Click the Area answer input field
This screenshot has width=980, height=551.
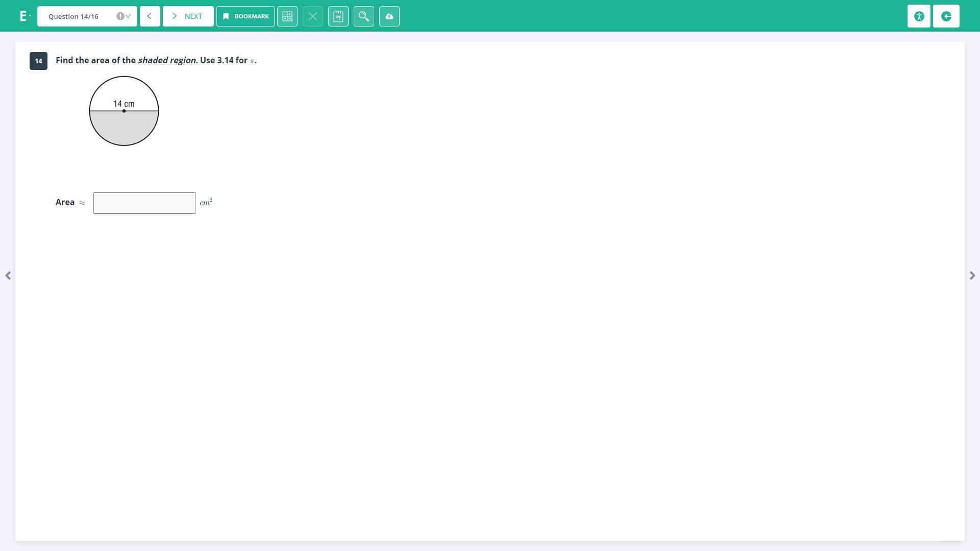tap(144, 203)
